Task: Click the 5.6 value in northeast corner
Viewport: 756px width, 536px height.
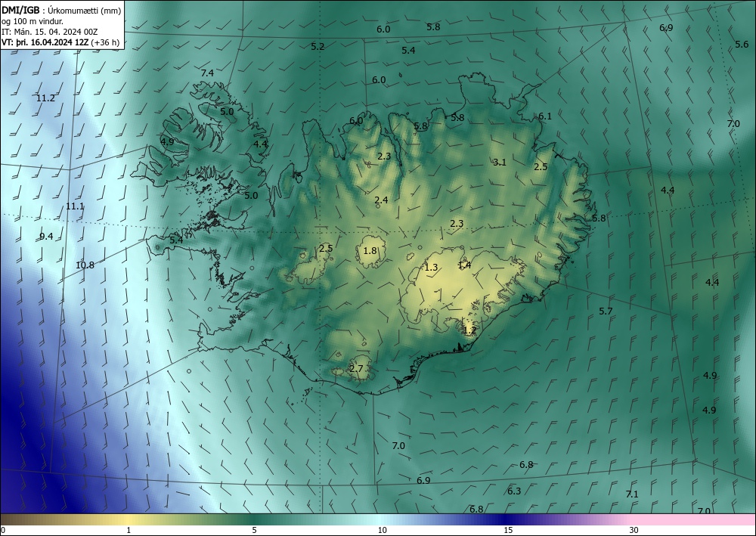Action: [x=742, y=45]
